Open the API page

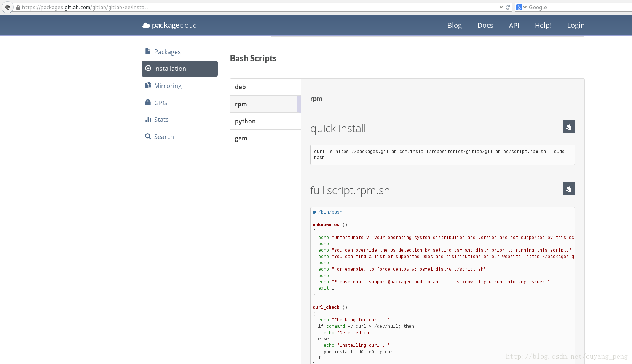click(x=514, y=26)
